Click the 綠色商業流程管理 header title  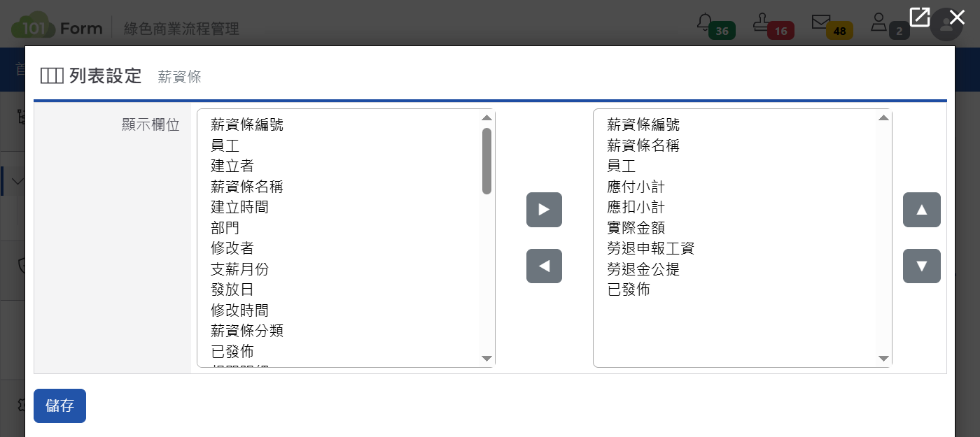(181, 29)
